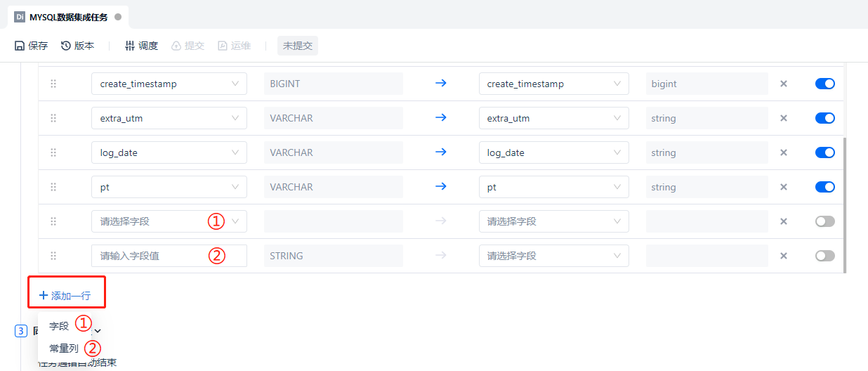Turn off the log_date mapping switch
868x371 pixels.
tap(824, 152)
